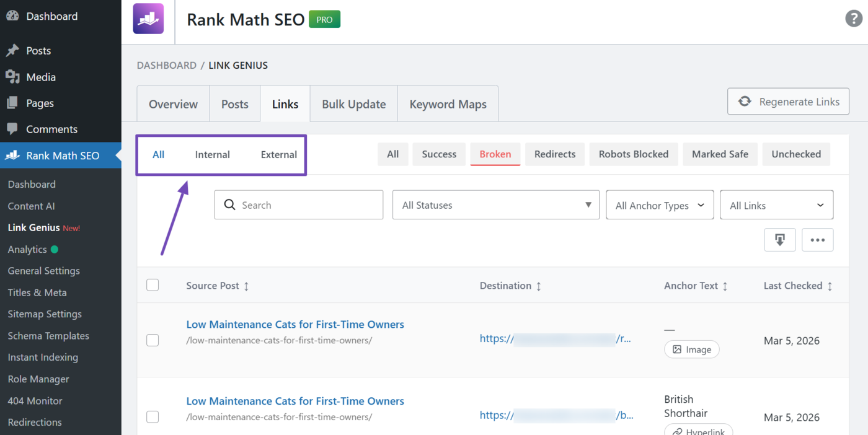The image size is (868, 435).
Task: Open Schema Templates
Action: coord(48,336)
